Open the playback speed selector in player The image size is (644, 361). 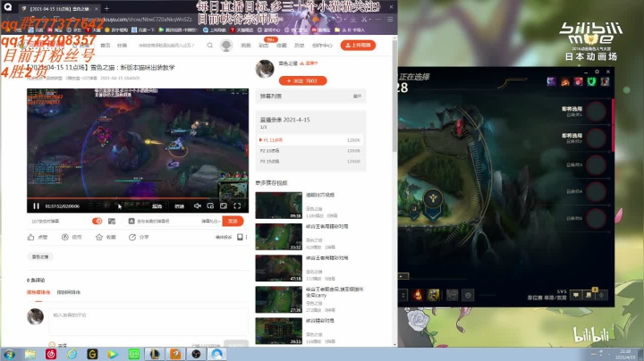pos(180,206)
